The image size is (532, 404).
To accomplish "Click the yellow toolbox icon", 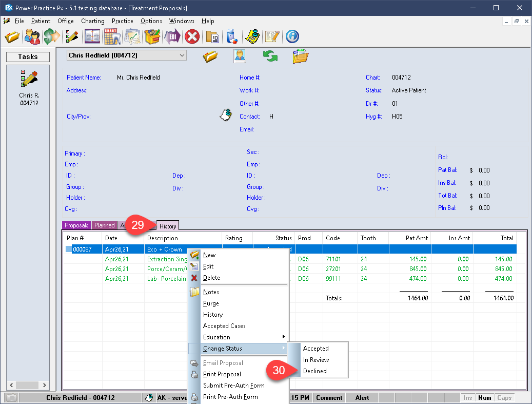I will click(x=152, y=36).
